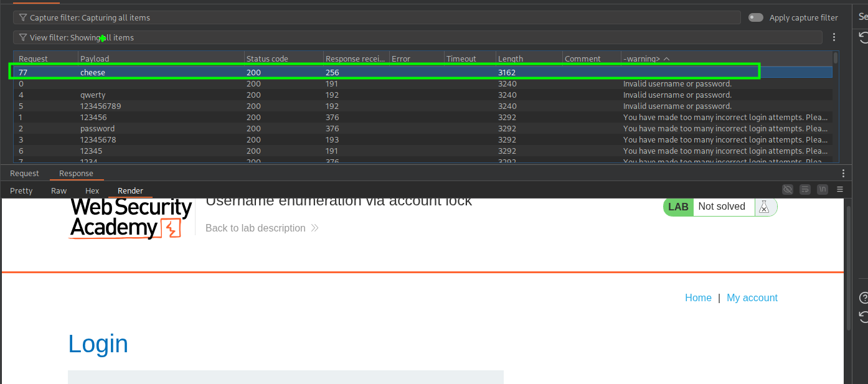Open the My account link
868x384 pixels.
pyautogui.click(x=752, y=297)
